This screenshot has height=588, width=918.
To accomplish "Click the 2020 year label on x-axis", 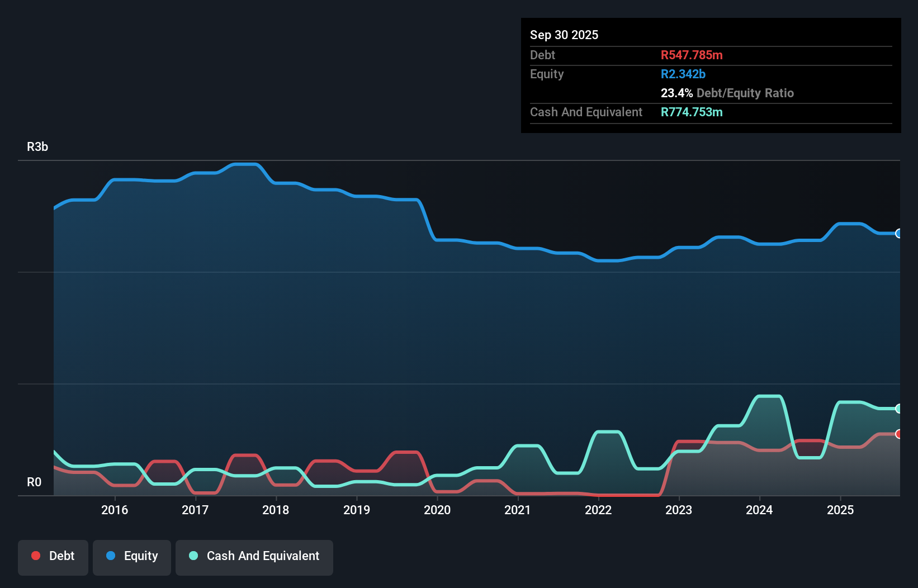I will pos(438,510).
